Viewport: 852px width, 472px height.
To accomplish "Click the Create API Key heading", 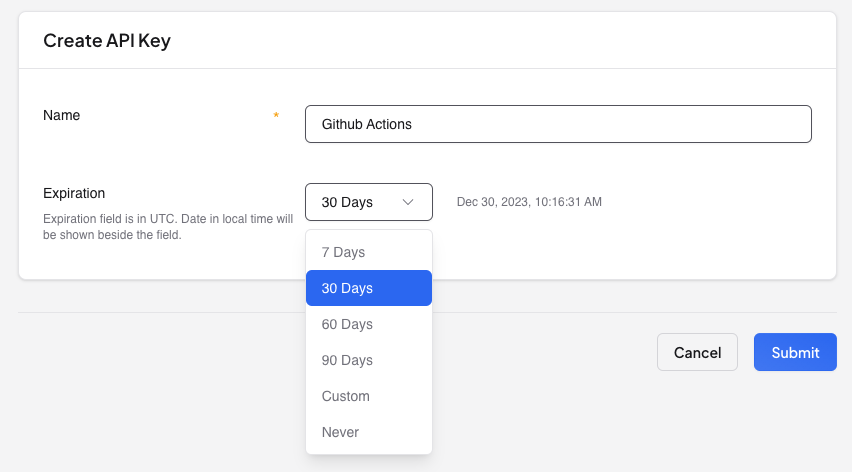I will point(108,41).
